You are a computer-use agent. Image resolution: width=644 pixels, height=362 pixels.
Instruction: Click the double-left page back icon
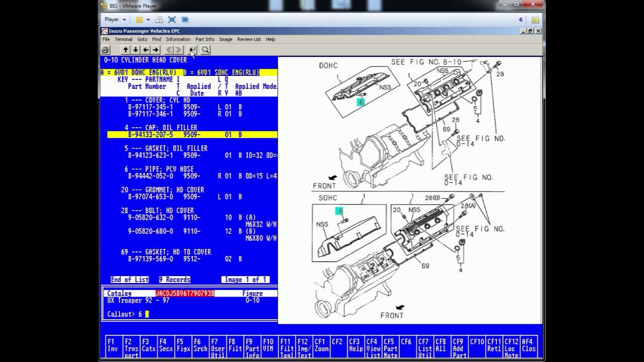tap(169, 50)
